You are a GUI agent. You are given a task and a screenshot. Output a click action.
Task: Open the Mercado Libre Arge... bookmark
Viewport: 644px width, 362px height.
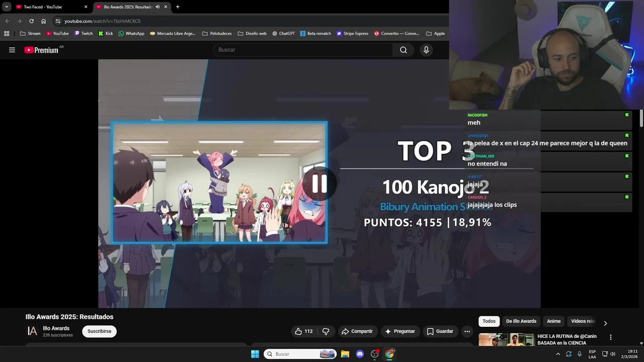pyautogui.click(x=173, y=34)
